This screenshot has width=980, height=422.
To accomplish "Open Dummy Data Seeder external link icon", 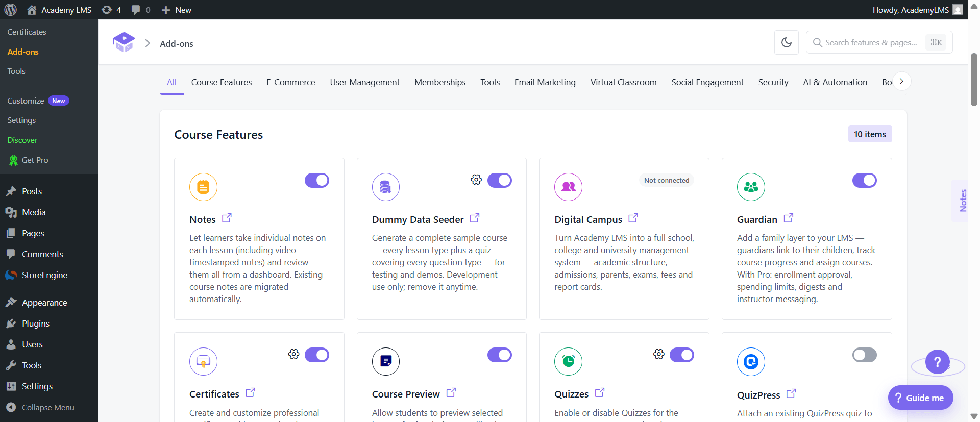I will (x=475, y=218).
